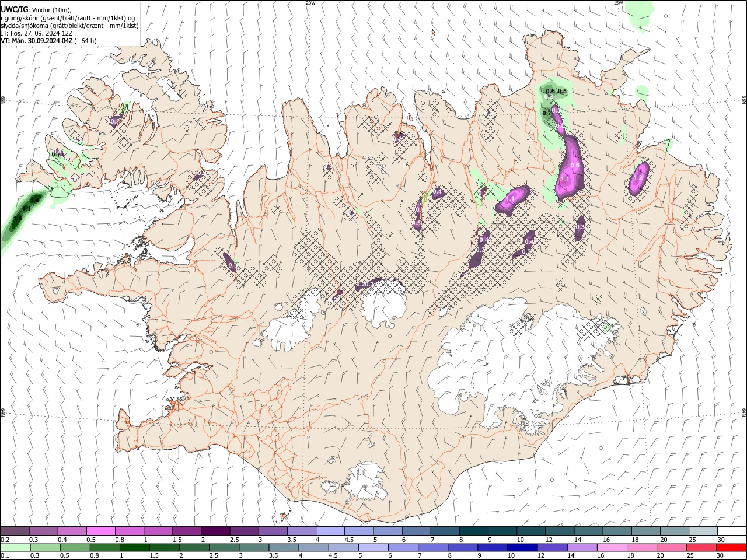Screen dimensions: 747x560
Task: Click the 'rigning/skúrir' description line
Action: coord(68,17)
